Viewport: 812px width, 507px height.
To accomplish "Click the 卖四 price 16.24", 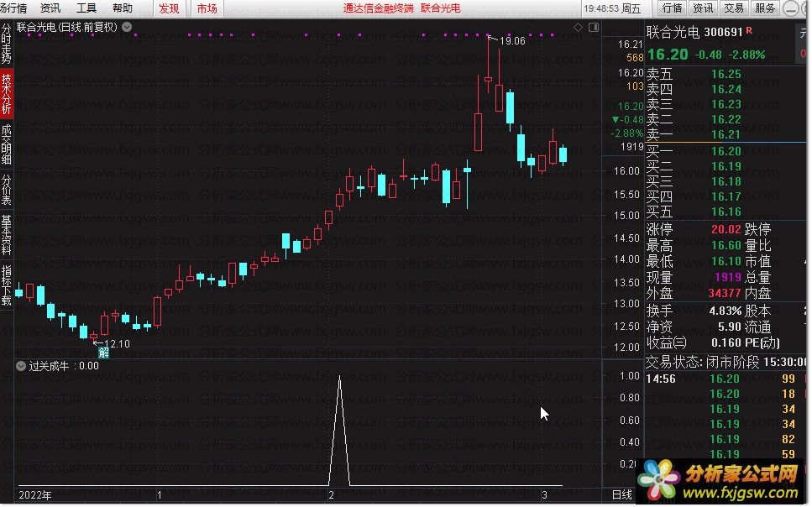I will pos(726,90).
